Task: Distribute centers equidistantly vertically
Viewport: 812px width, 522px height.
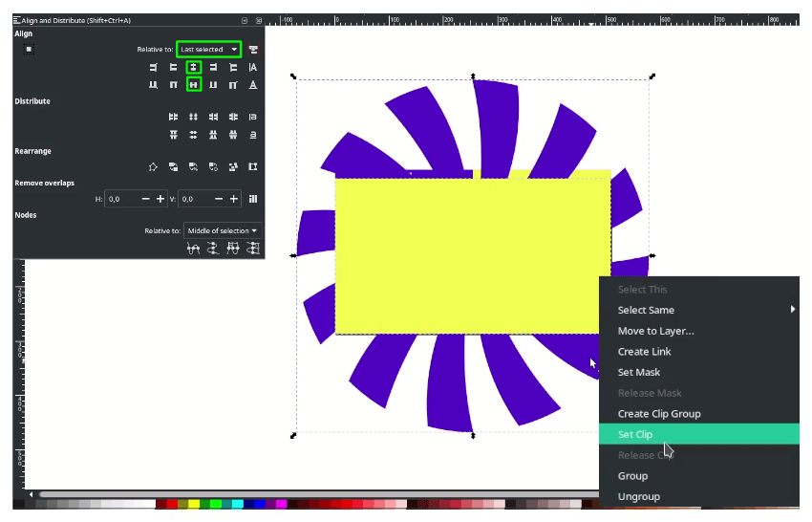Action: (x=194, y=135)
